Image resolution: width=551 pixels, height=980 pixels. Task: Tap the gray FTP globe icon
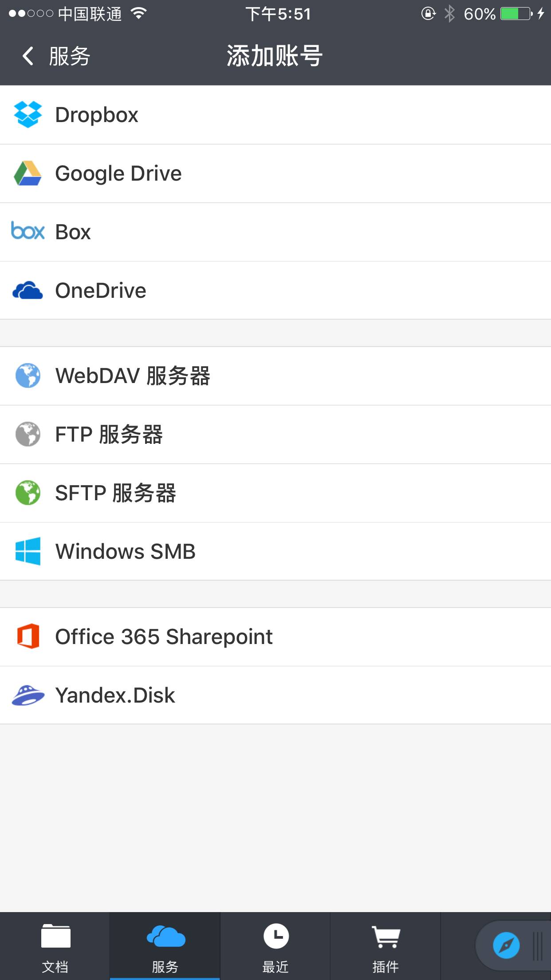(28, 434)
